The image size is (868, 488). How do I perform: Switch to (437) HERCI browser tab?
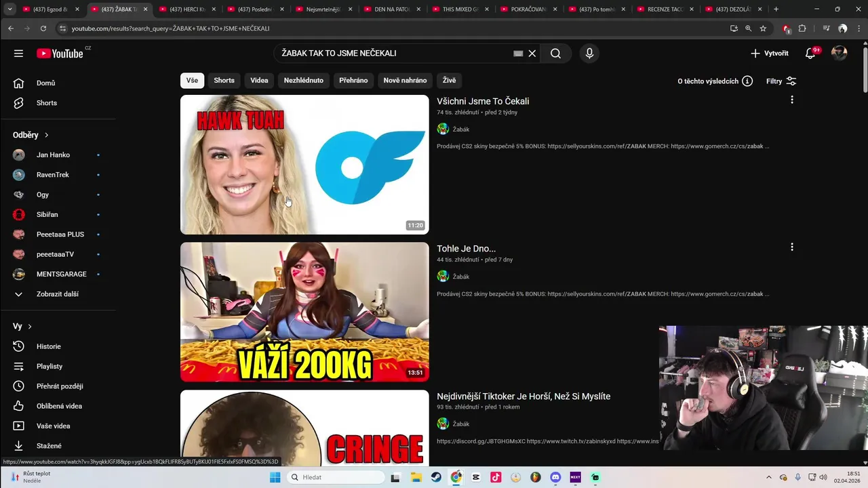click(x=187, y=9)
